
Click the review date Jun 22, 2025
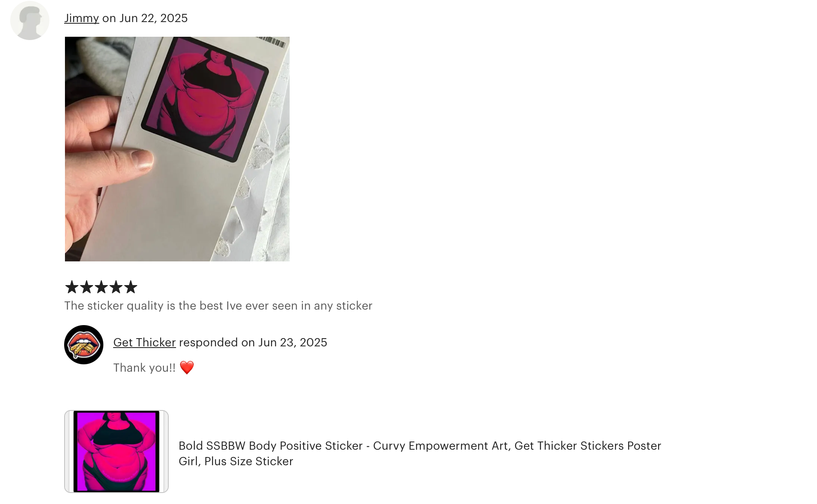[154, 18]
